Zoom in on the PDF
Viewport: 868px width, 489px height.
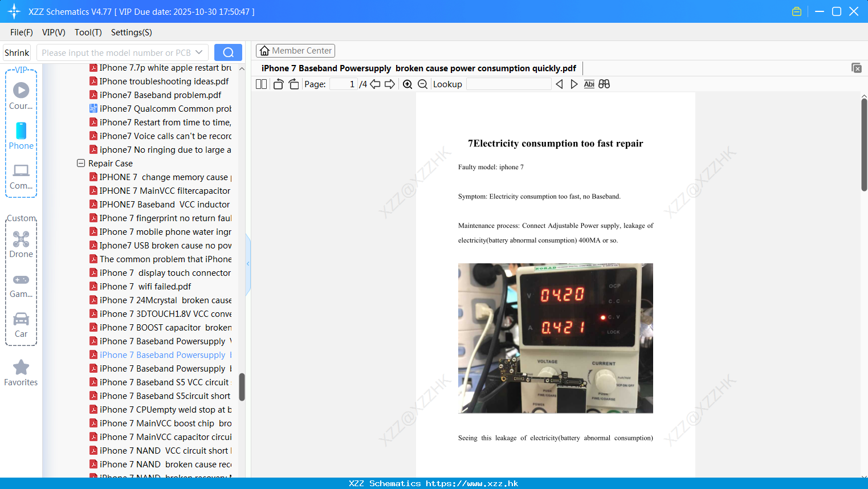407,84
